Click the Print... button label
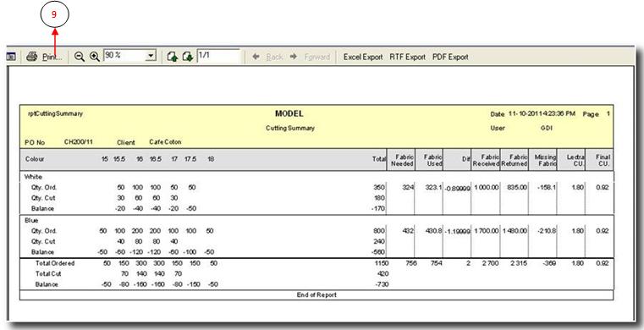644x330 pixels. click(52, 57)
